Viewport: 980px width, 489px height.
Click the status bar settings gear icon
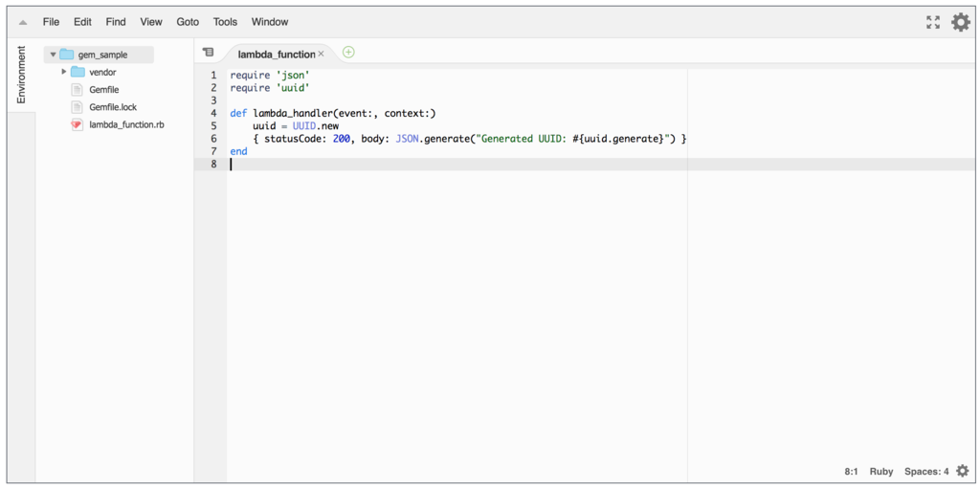[963, 471]
